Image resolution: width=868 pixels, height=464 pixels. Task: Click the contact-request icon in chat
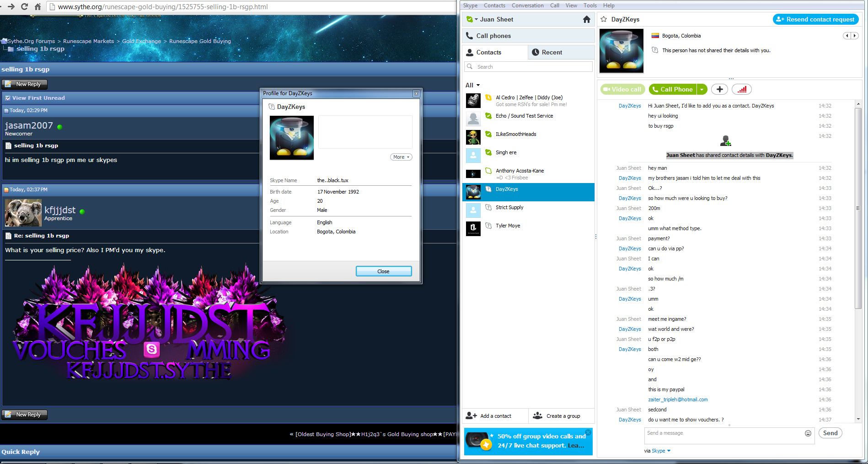coord(726,140)
